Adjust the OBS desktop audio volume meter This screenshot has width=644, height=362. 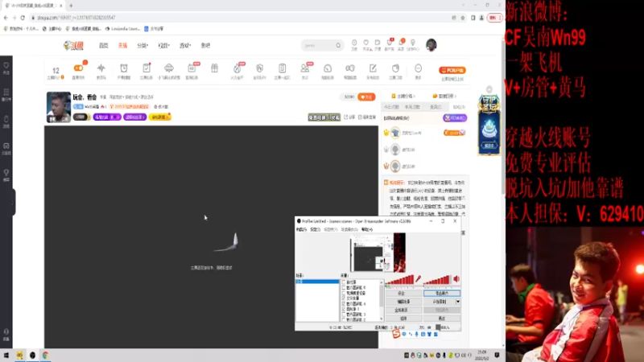click(437, 279)
